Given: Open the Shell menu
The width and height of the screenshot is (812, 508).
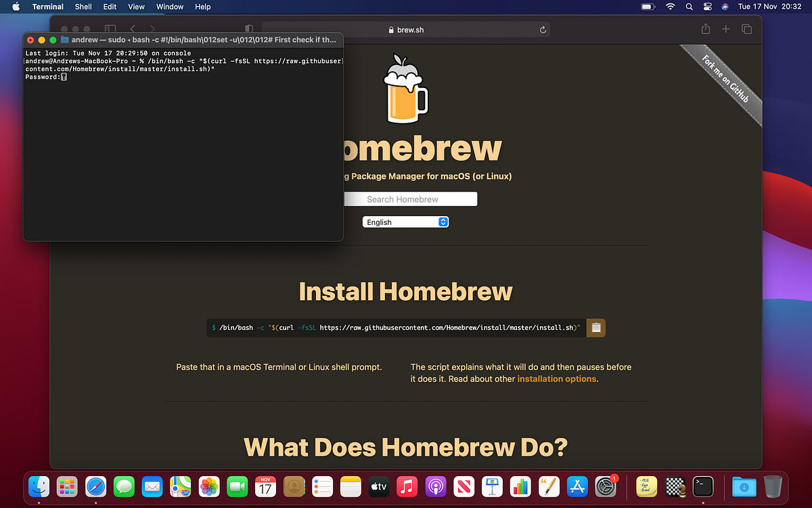Looking at the screenshot, I should tap(83, 7).
